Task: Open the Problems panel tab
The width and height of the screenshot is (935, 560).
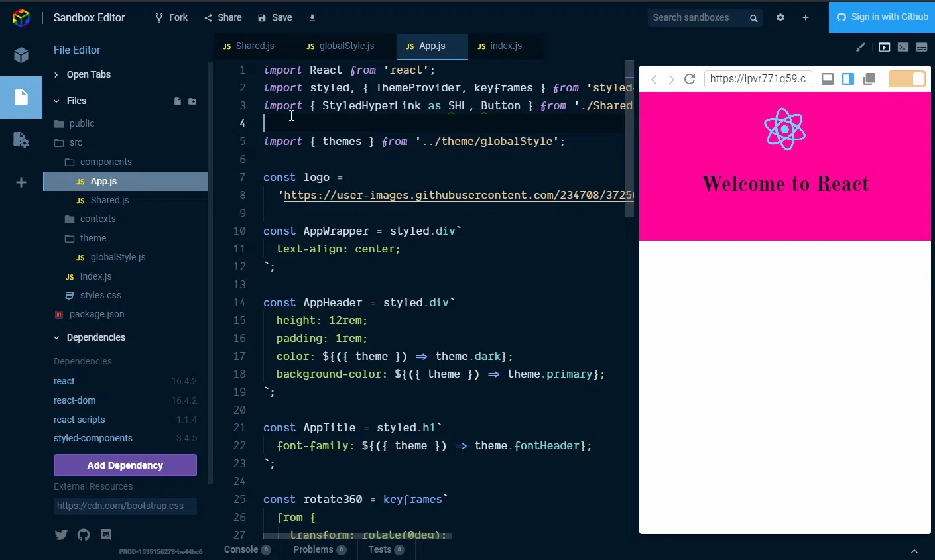Action: pyautogui.click(x=313, y=549)
